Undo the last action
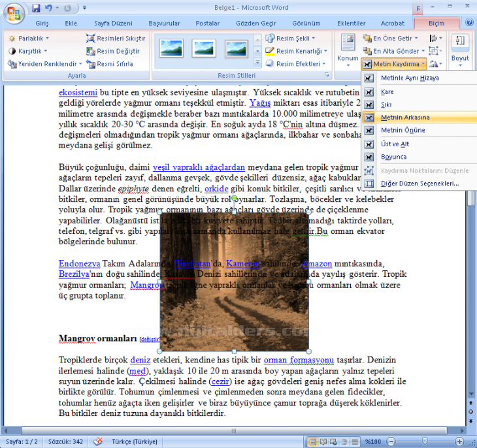Image resolution: width=477 pixels, height=448 pixels. point(48,8)
